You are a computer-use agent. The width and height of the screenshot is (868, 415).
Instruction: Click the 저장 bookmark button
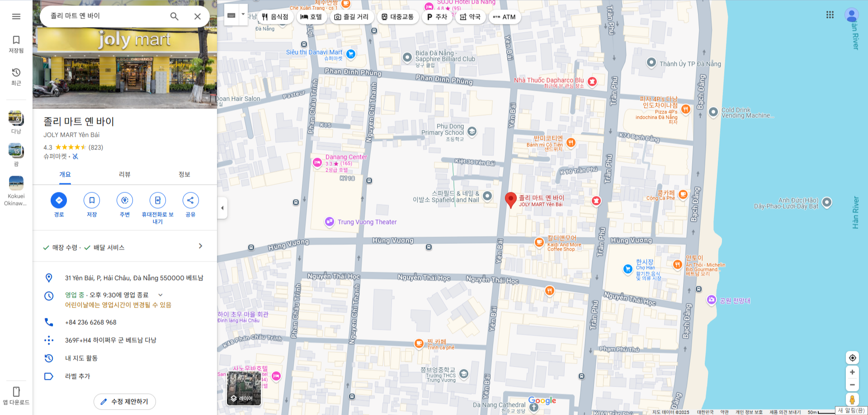92,200
